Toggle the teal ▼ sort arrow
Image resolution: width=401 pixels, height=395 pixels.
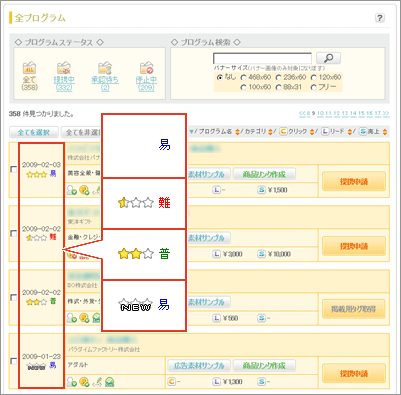(191, 132)
